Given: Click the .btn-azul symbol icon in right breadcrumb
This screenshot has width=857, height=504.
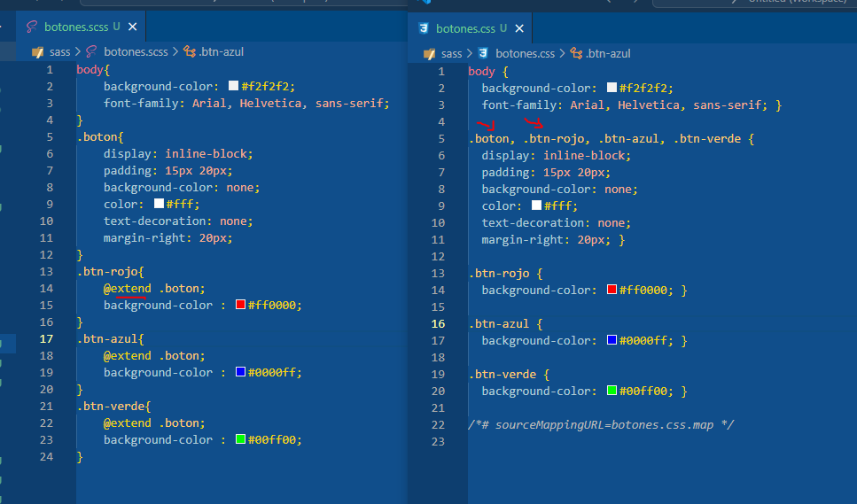Looking at the screenshot, I should [576, 53].
